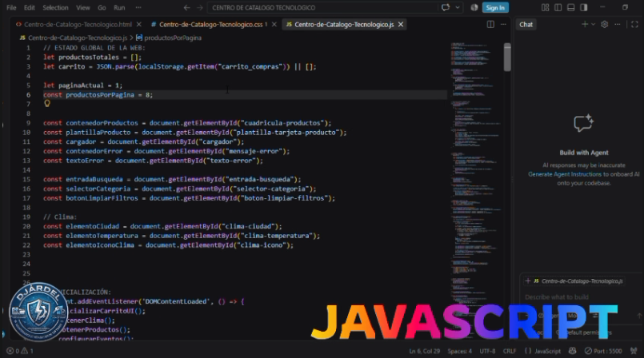
Task: Open Chat settings gear icon
Action: (x=604, y=25)
